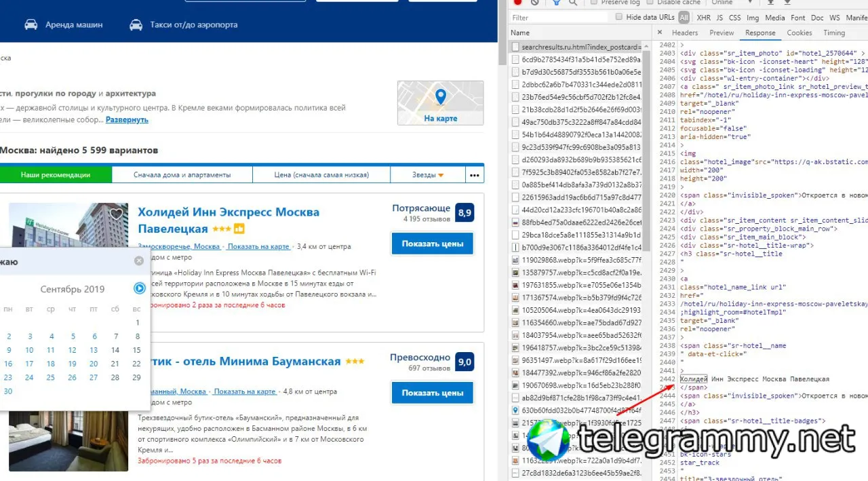The width and height of the screenshot is (868, 481).
Task: Select September 25 in calendar
Action: [x=50, y=377]
